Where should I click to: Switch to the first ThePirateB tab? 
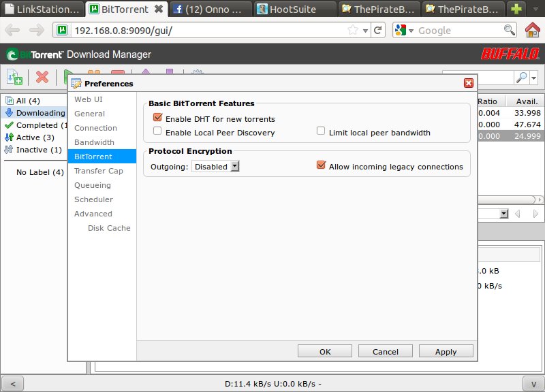click(379, 9)
